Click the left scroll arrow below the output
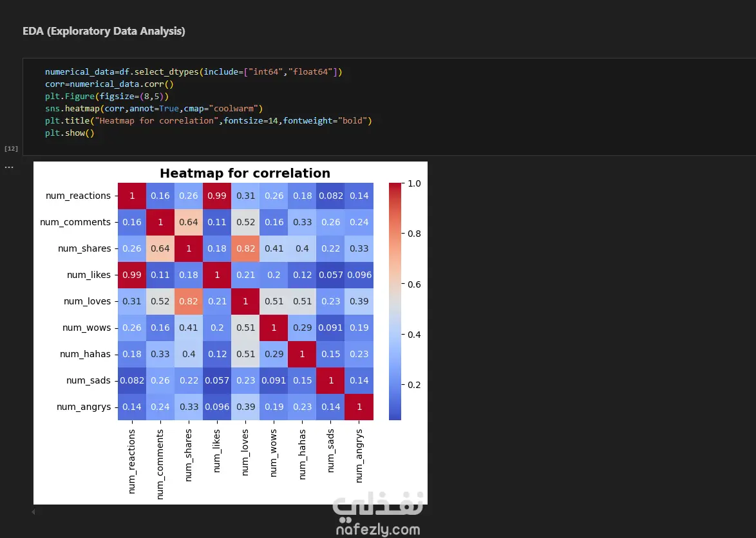 (33, 512)
